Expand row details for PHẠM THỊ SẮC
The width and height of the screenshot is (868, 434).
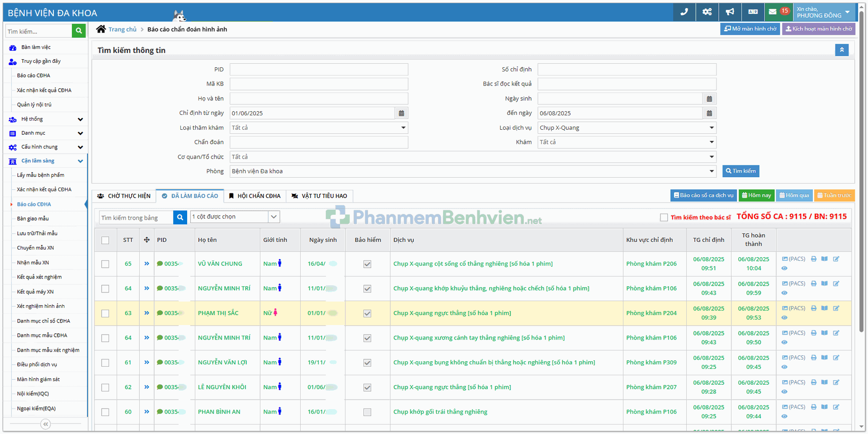coord(146,313)
